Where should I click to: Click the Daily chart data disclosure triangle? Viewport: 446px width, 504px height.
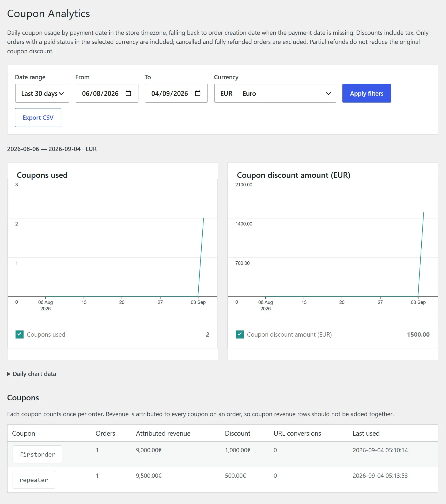(x=9, y=374)
